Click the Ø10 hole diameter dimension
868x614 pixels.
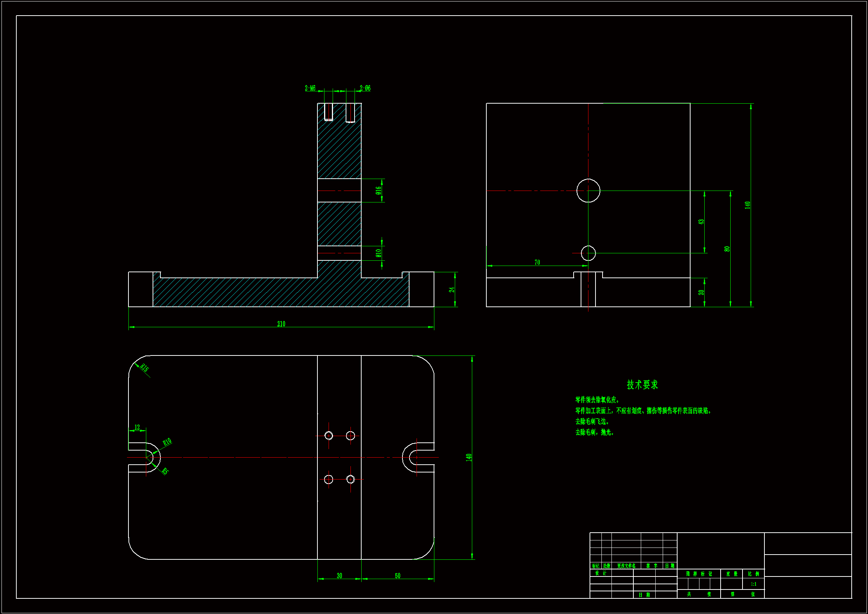[x=378, y=253]
